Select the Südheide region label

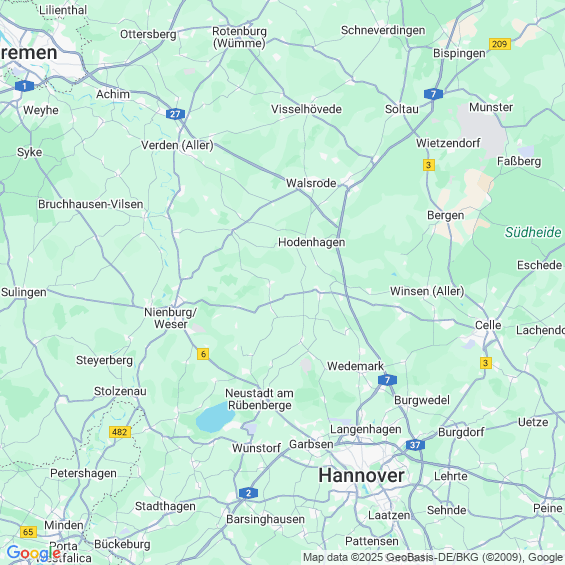533,232
